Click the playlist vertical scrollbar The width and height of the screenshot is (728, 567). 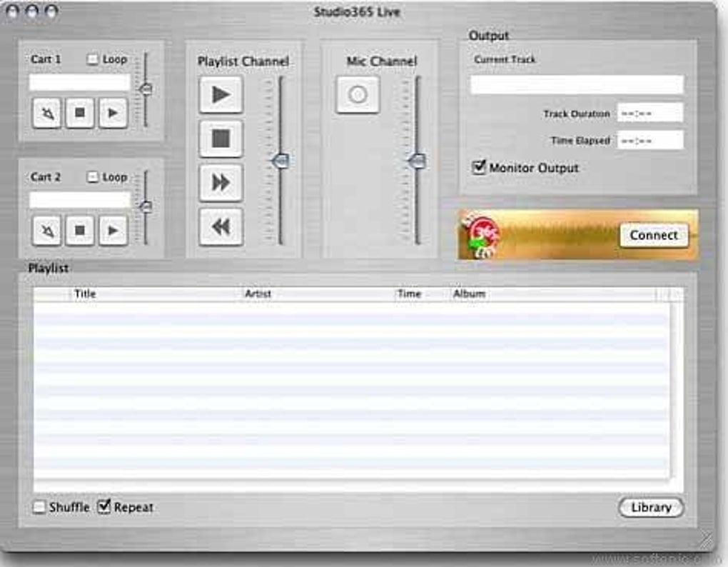tap(677, 390)
